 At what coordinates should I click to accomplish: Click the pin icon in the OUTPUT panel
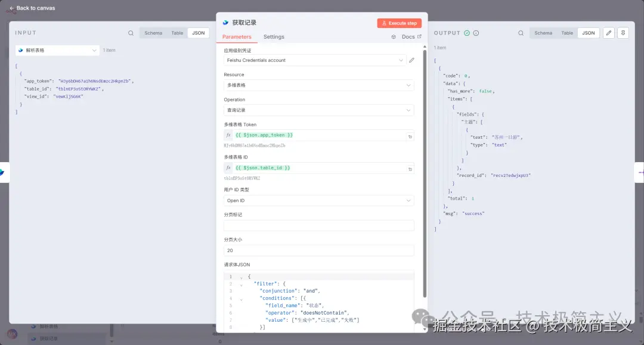click(x=623, y=33)
